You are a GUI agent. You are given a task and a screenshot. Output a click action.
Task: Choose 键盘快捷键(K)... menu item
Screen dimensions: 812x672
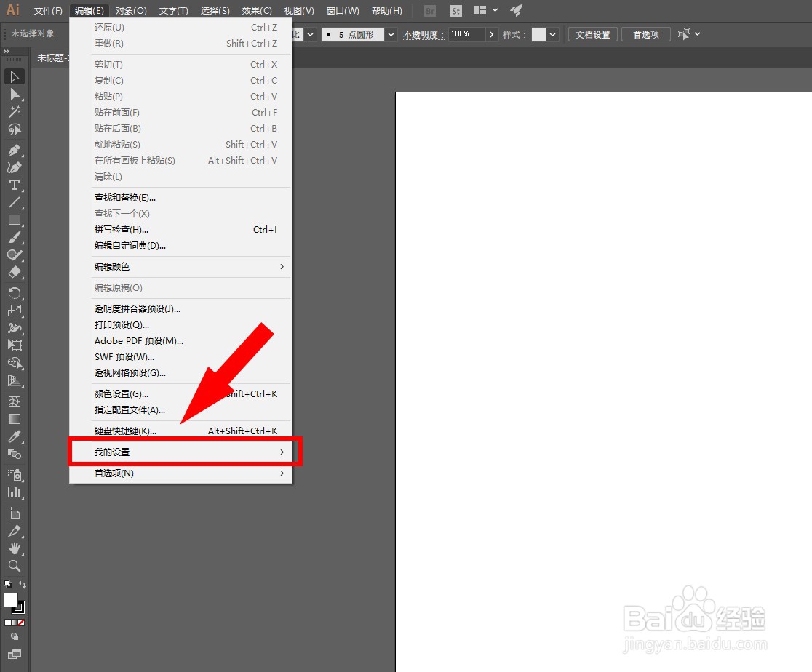[x=180, y=431]
